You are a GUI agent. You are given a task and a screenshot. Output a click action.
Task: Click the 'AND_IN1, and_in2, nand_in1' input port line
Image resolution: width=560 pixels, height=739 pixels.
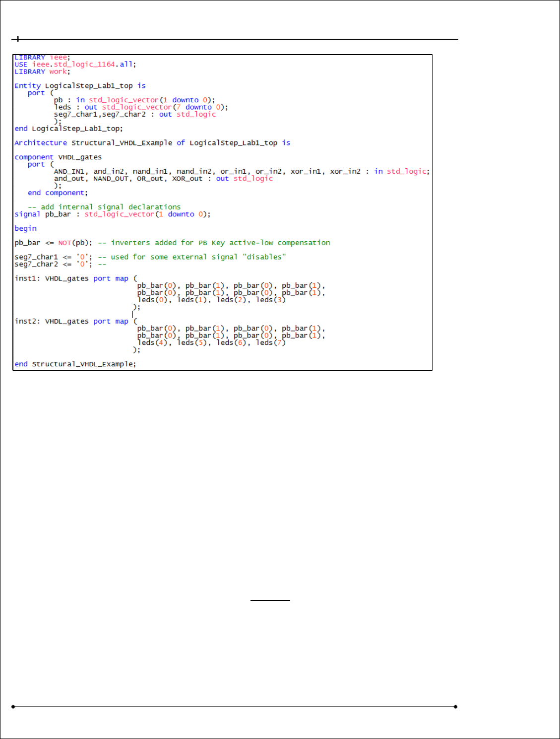coord(242,171)
